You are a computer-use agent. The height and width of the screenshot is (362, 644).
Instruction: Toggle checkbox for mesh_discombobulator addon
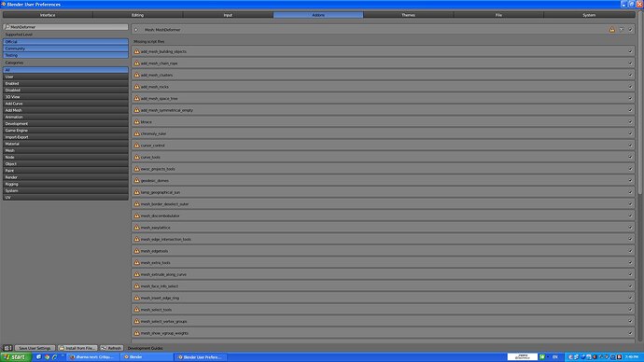tap(630, 216)
